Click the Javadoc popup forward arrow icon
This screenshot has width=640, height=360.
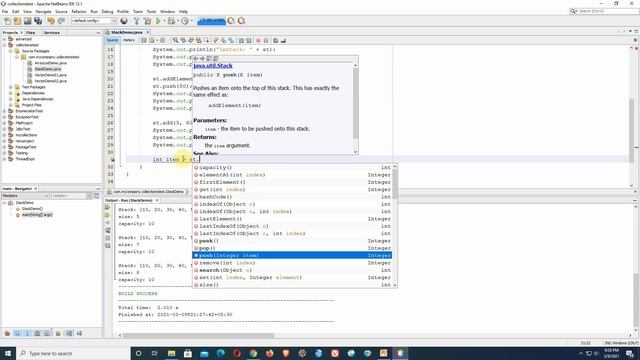tap(202, 58)
